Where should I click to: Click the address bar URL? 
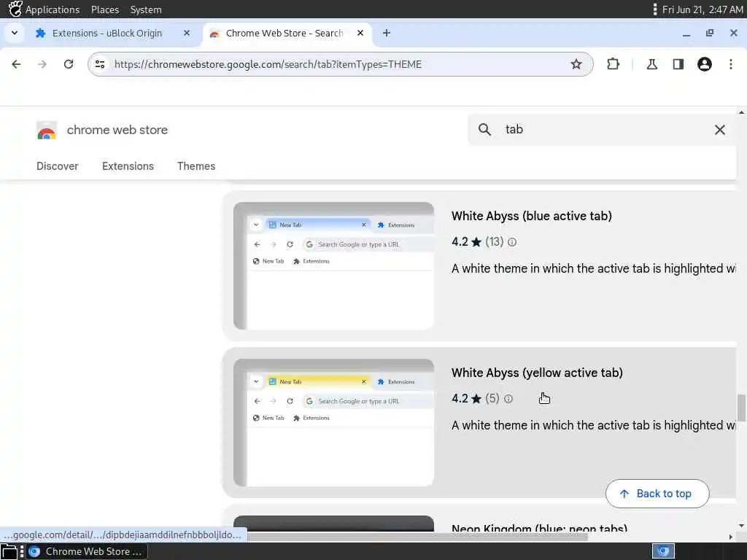pyautogui.click(x=268, y=64)
